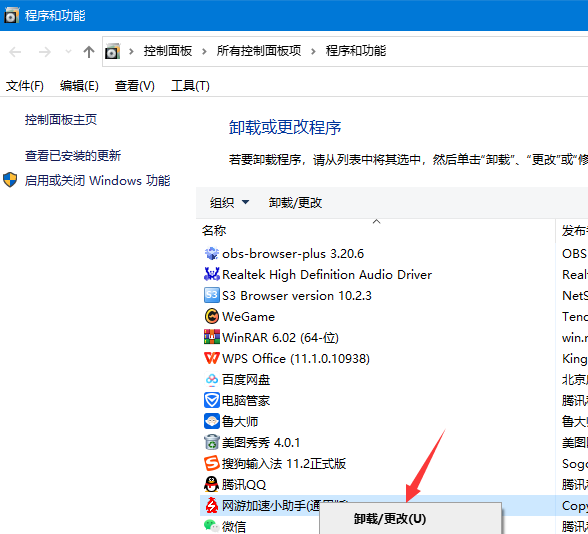Select 美图秀秀 4.0.1 row
The height and width of the screenshot is (534, 588).
tap(394, 442)
